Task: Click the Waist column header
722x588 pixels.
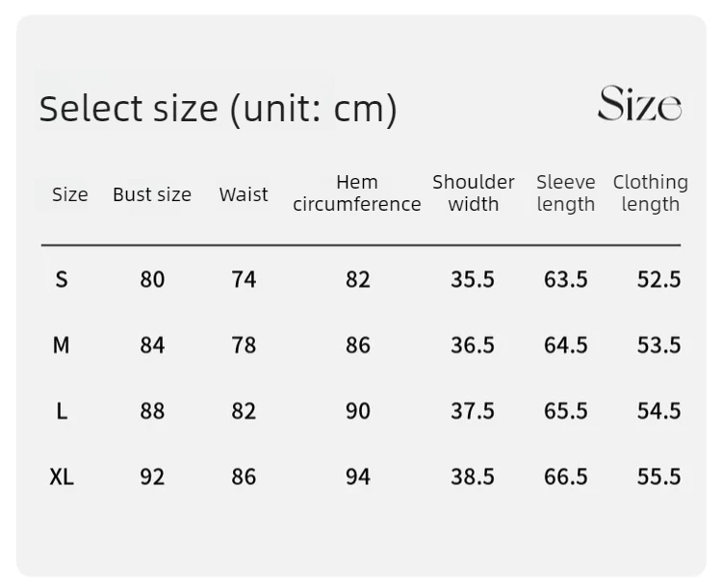Action: pyautogui.click(x=244, y=194)
